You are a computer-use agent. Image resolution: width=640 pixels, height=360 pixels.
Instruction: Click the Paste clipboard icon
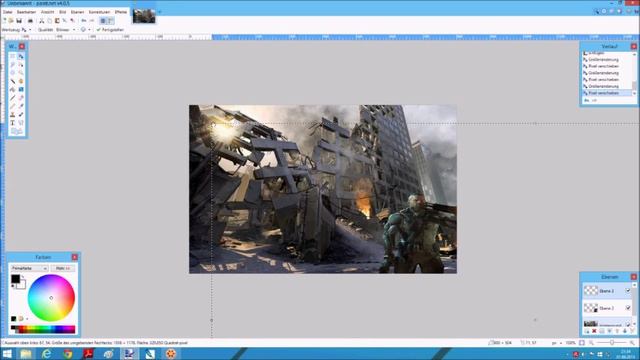pyautogui.click(x=57, y=20)
